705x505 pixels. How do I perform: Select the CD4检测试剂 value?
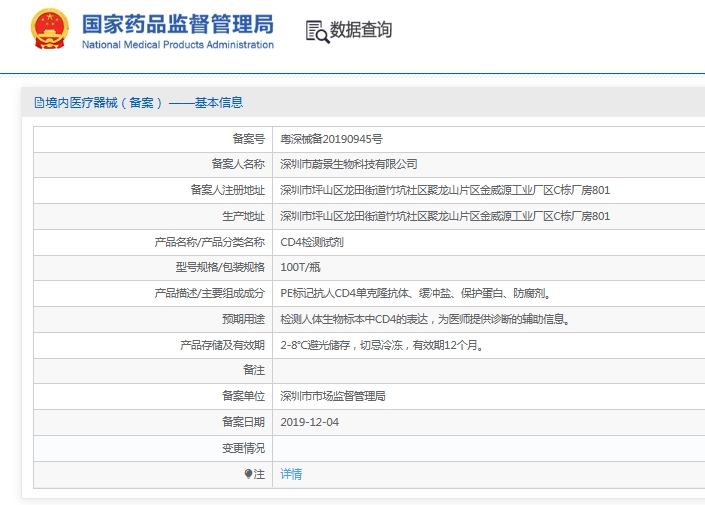pyautogui.click(x=312, y=242)
